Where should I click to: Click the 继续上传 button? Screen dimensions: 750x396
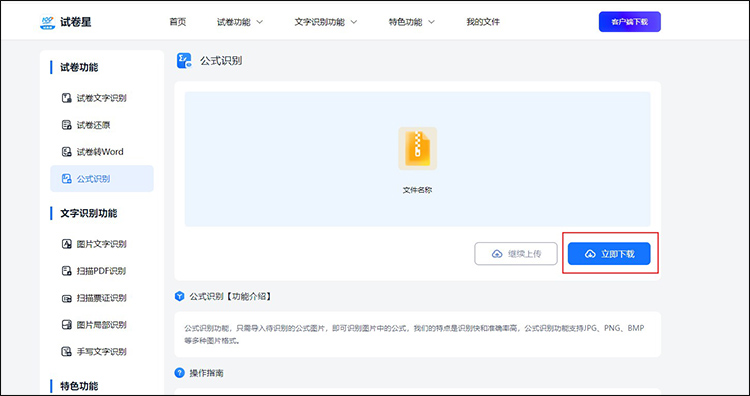tap(516, 253)
